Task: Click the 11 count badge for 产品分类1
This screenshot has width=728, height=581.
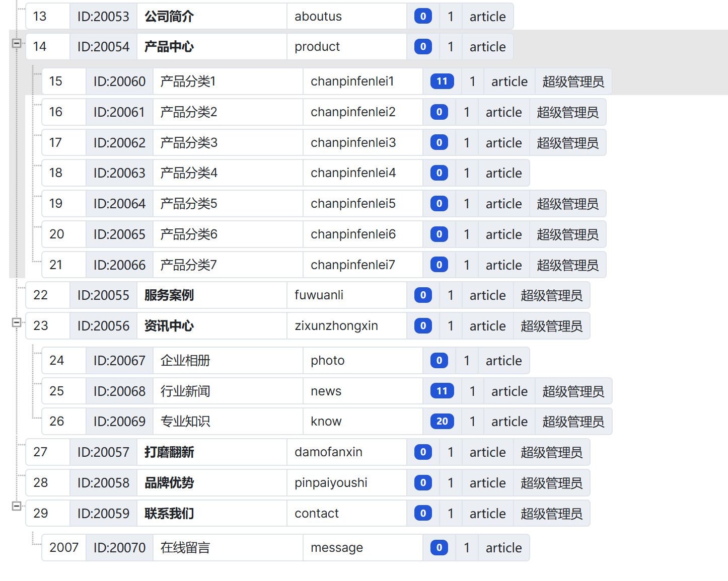Action: 442,81
